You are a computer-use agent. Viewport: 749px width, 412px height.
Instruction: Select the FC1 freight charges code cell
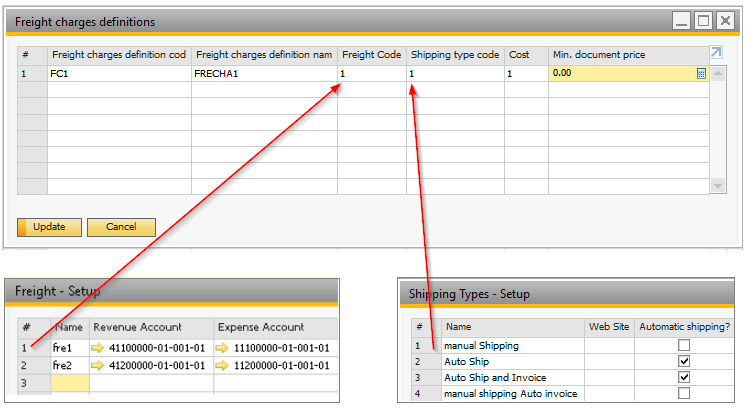pyautogui.click(x=118, y=74)
